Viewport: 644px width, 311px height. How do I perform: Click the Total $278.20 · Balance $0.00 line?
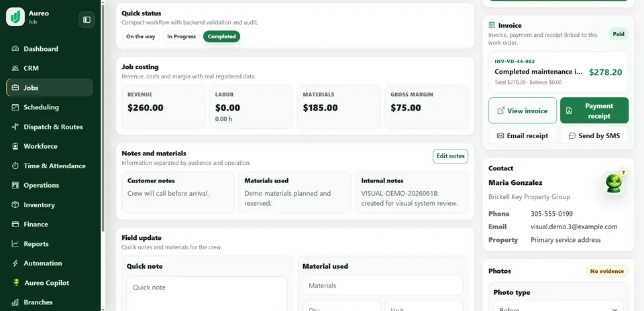coord(528,82)
